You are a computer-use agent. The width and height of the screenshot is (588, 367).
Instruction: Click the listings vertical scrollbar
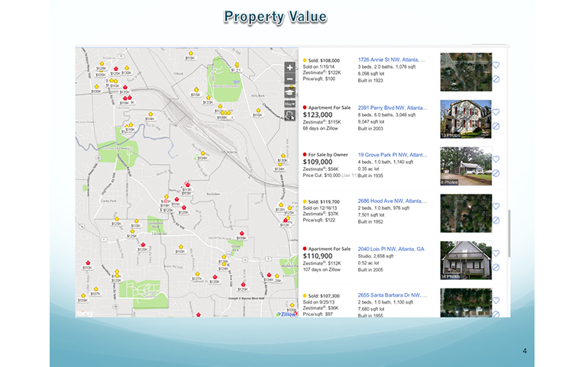coord(508,229)
